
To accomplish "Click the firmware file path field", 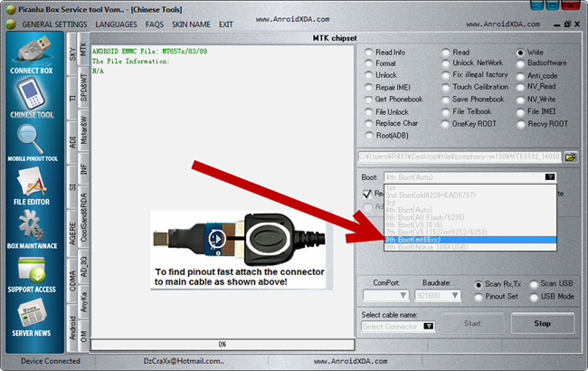I will (x=460, y=157).
